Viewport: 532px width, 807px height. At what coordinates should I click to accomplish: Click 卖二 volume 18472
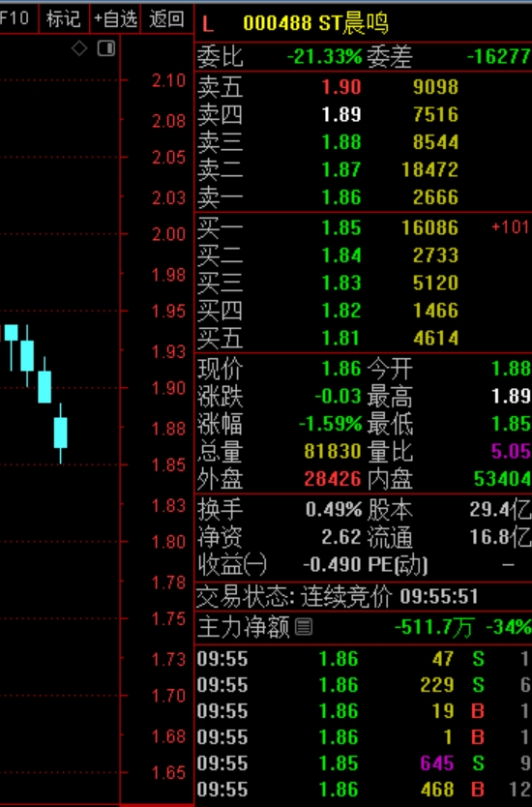(430, 169)
